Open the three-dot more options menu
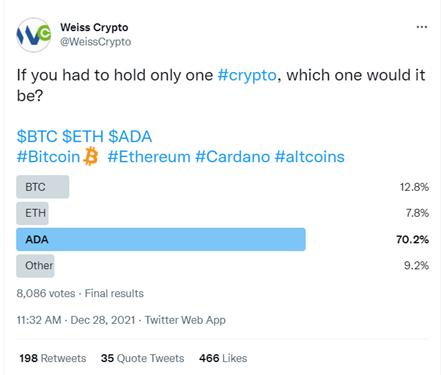 (x=422, y=27)
